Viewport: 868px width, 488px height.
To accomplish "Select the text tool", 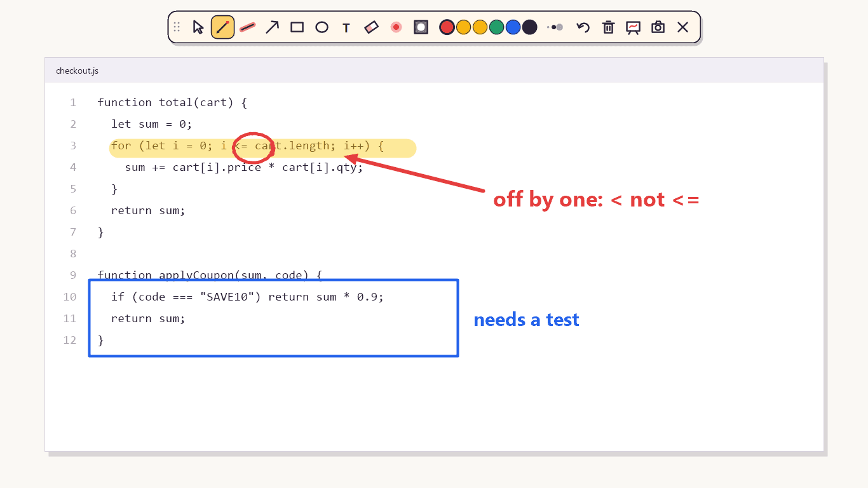I will [346, 27].
